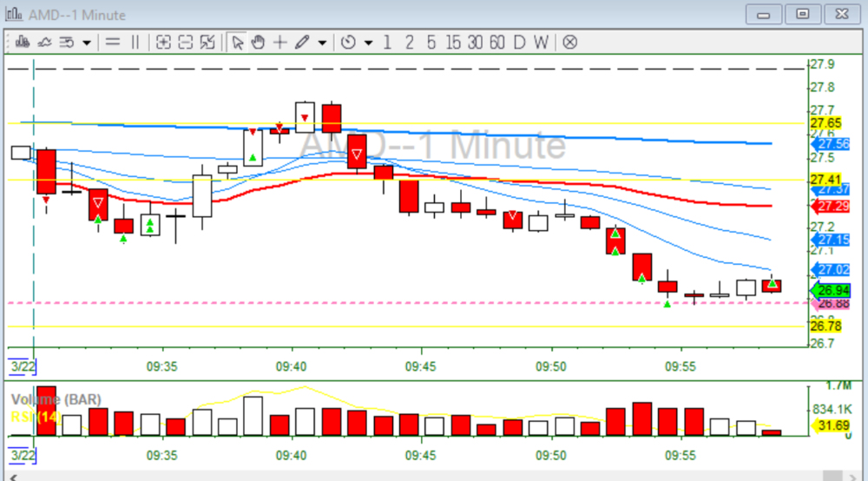Enable the arrow pointer selection tool
This screenshot has width=868, height=481.
(x=238, y=42)
